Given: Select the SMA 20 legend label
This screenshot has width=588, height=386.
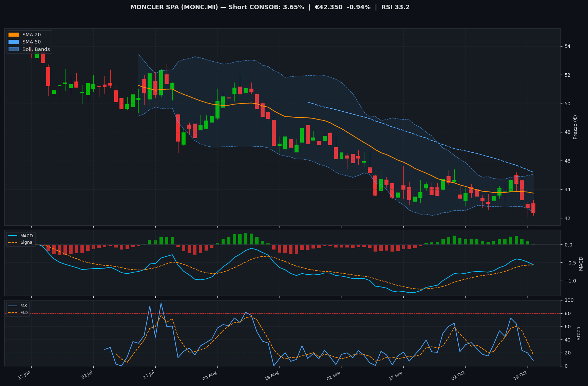Looking at the screenshot, I should (32, 35).
